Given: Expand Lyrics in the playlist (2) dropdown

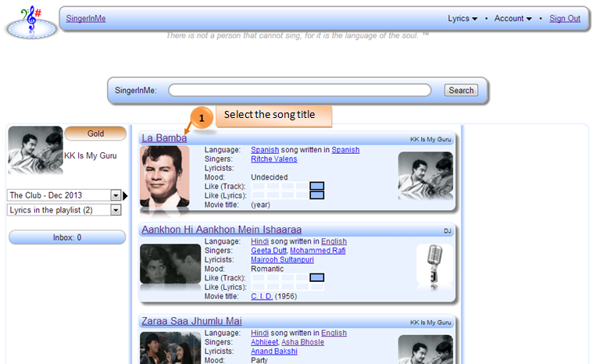Looking at the screenshot, I should tap(116, 210).
